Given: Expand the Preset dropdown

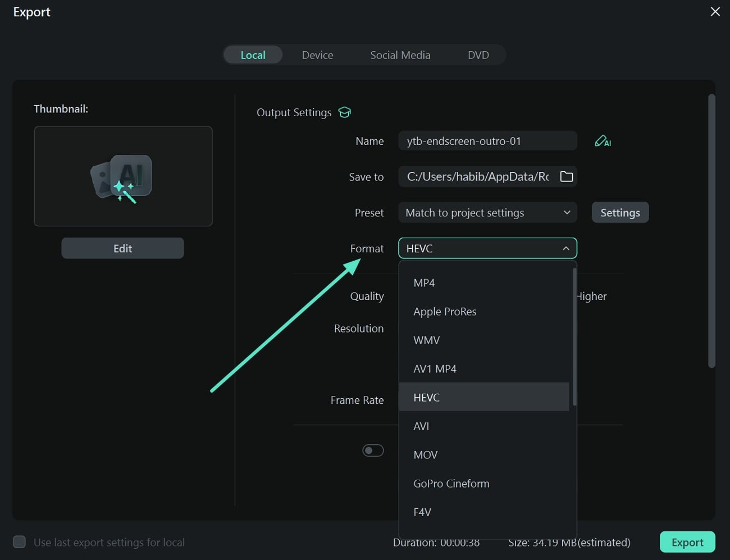Looking at the screenshot, I should click(x=487, y=213).
